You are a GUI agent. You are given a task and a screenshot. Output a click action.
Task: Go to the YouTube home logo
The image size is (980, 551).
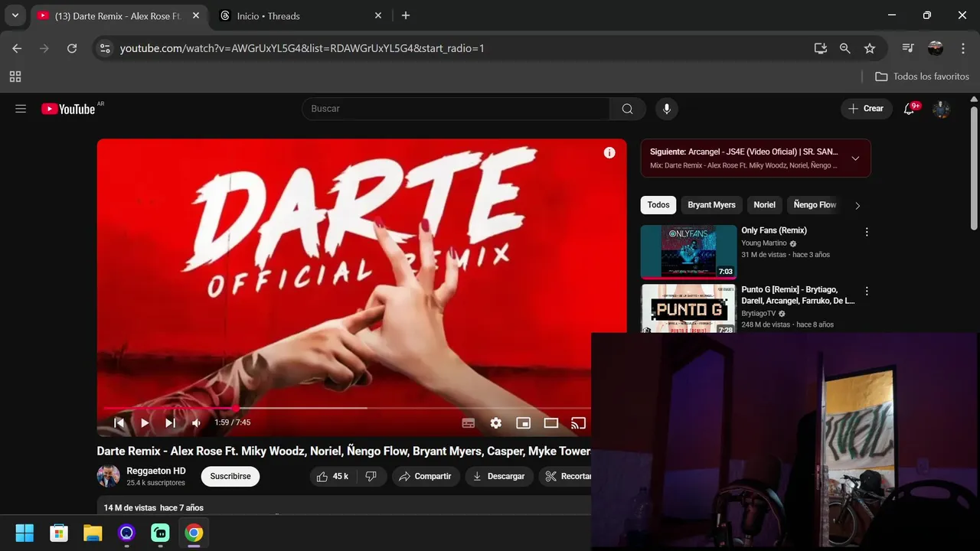tap(68, 109)
